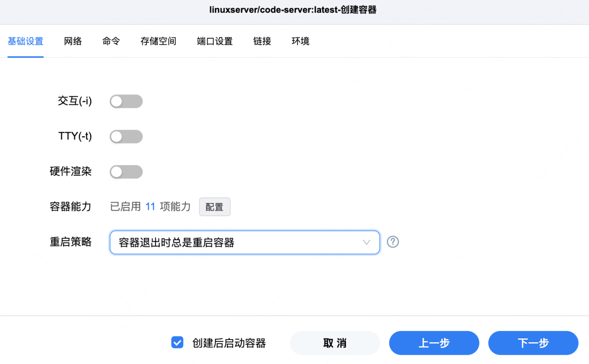Toggle the 交互(-i) switch on
The height and width of the screenshot is (364, 589).
[x=126, y=101]
